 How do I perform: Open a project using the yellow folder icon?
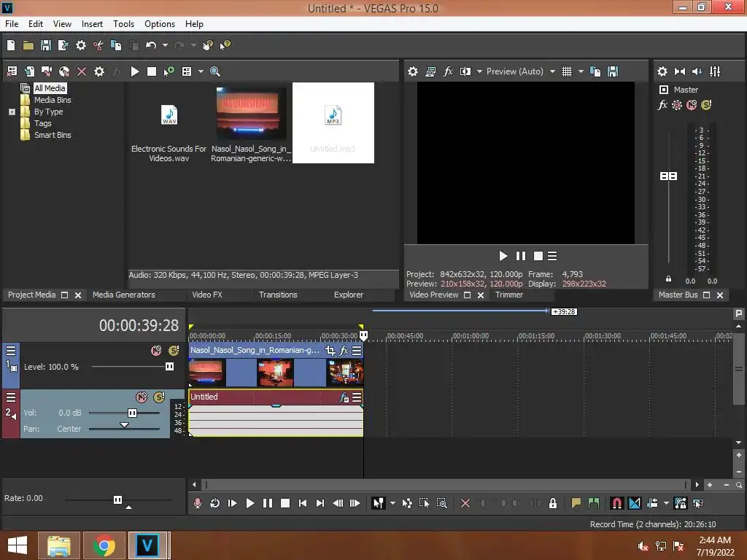[28, 45]
